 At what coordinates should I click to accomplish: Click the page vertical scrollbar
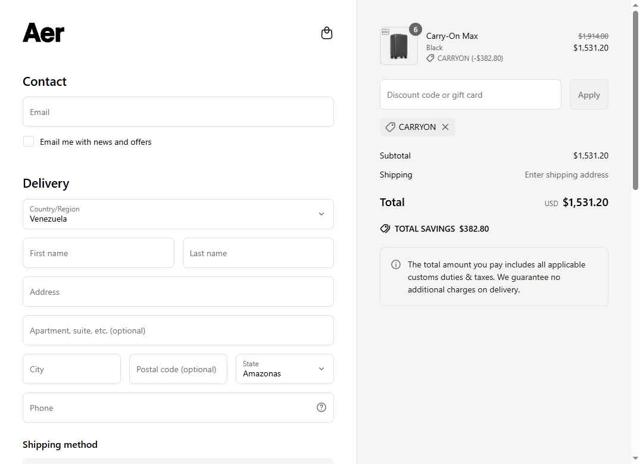tap(635, 100)
